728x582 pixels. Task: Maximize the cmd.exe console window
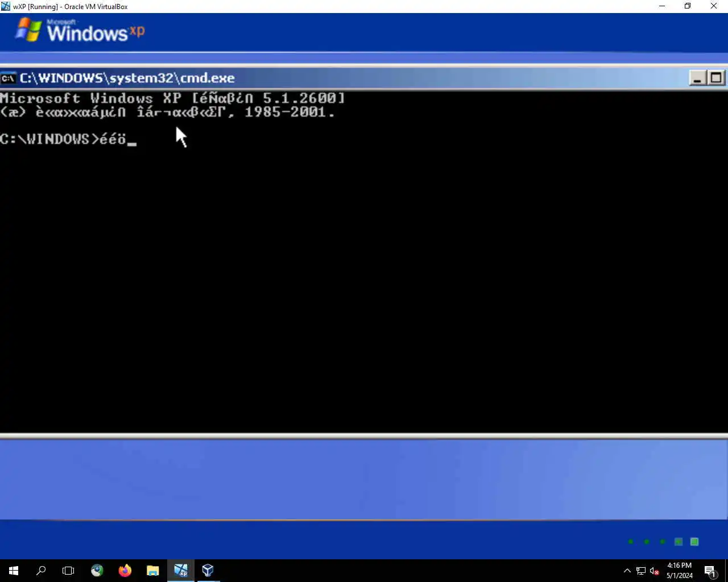click(717, 78)
